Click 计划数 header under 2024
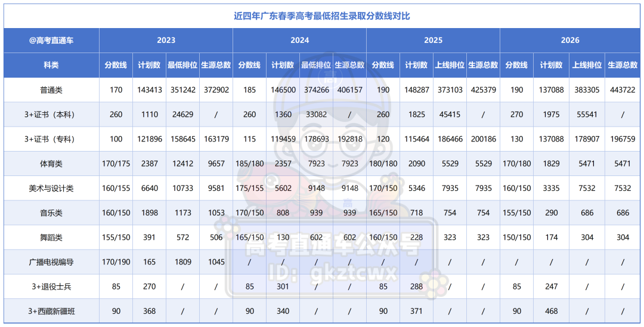The image size is (644, 327). tap(283, 65)
